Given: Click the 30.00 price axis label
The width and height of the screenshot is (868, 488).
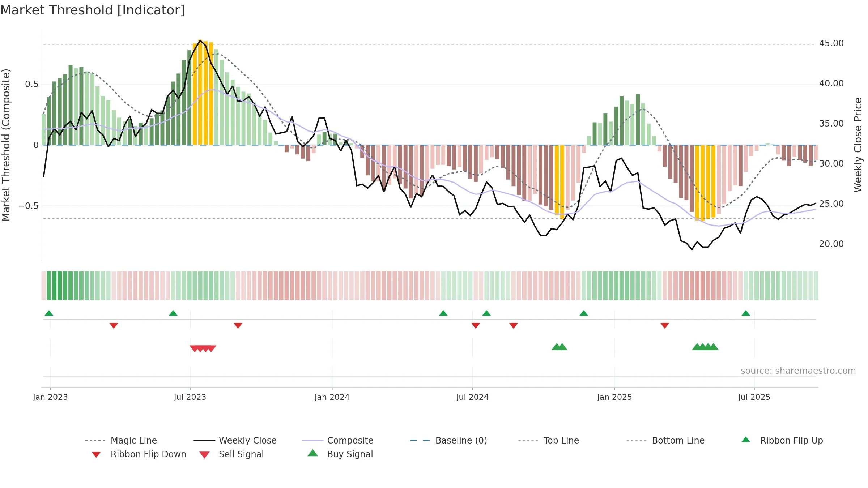Looking at the screenshot, I should pyautogui.click(x=831, y=164).
